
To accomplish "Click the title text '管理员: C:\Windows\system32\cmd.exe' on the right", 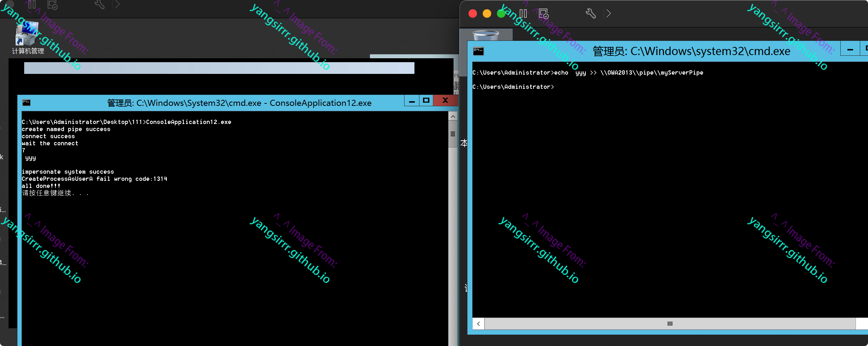I will [x=691, y=51].
